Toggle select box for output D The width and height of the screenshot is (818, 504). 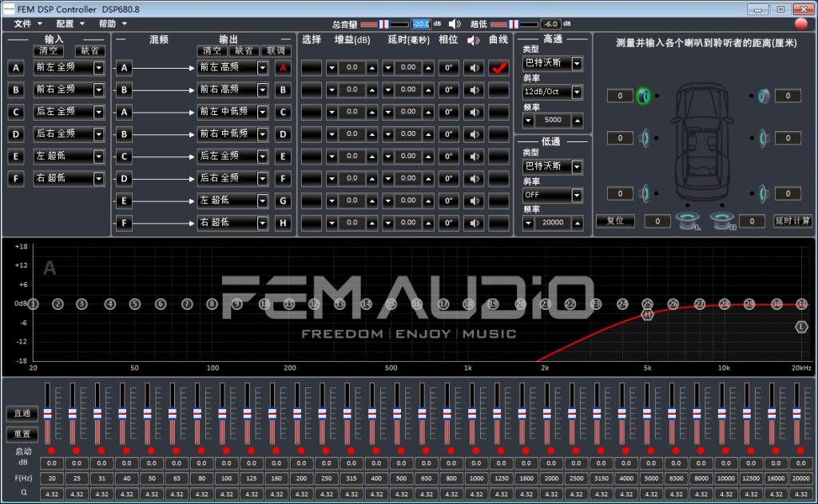tap(312, 135)
